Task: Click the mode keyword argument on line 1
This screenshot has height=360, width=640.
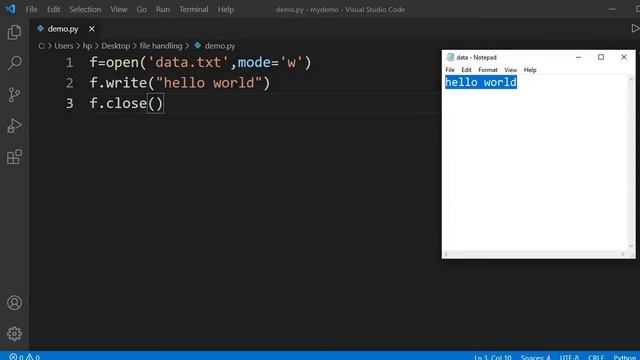Action: pyautogui.click(x=254, y=62)
